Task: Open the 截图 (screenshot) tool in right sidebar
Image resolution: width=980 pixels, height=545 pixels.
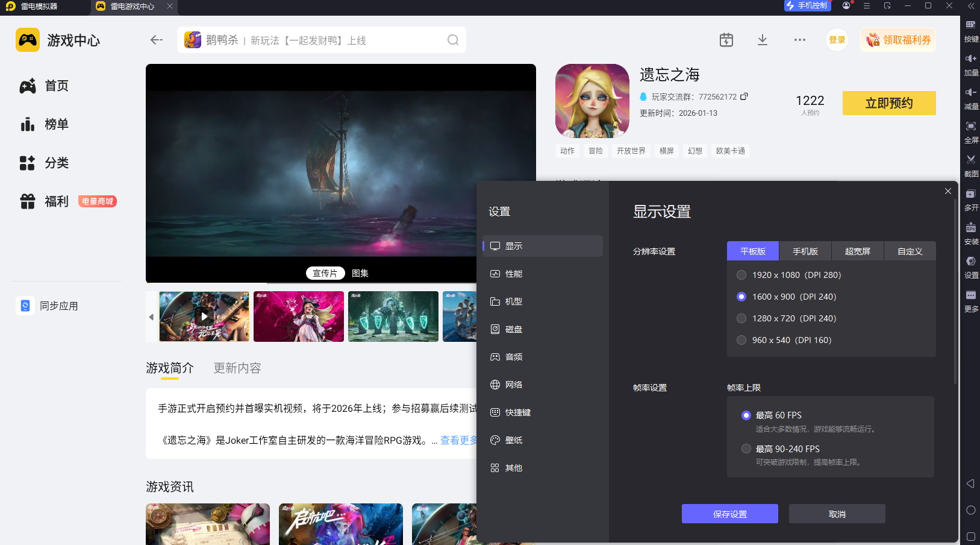Action: [971, 164]
